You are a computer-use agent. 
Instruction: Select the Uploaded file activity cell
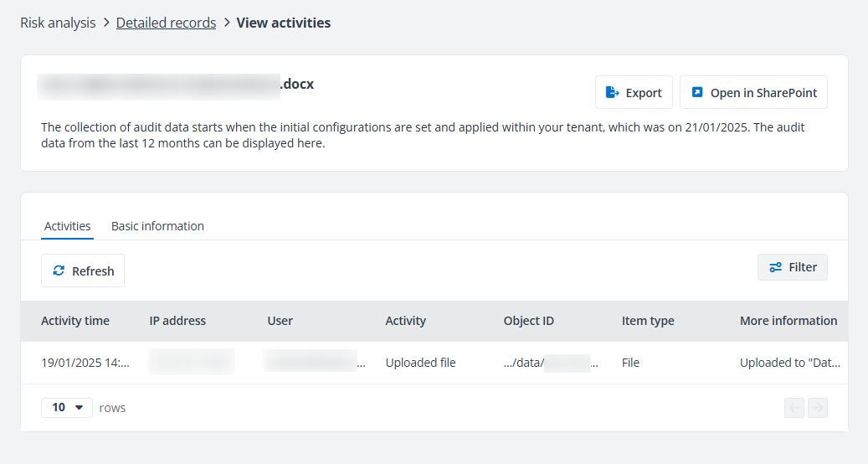[420, 363]
